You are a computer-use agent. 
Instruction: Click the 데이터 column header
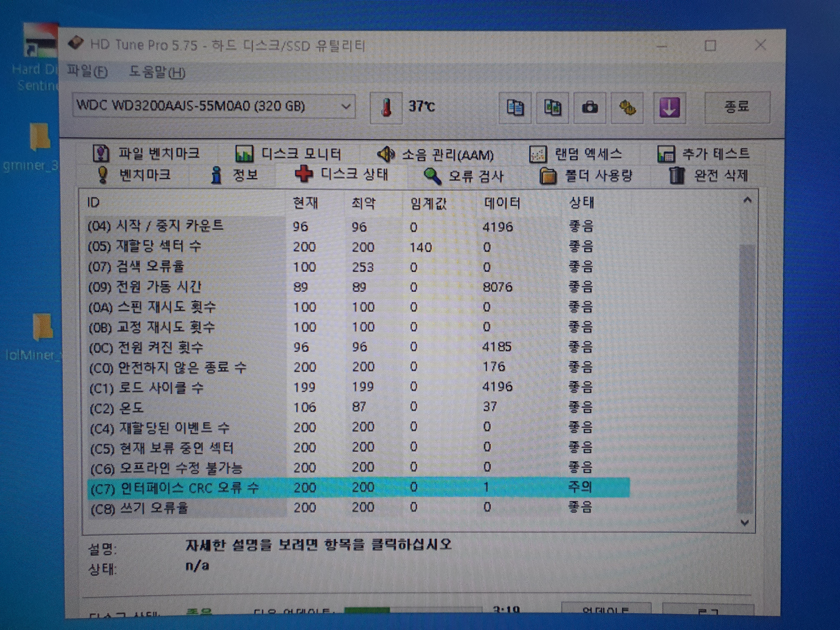pos(502,203)
